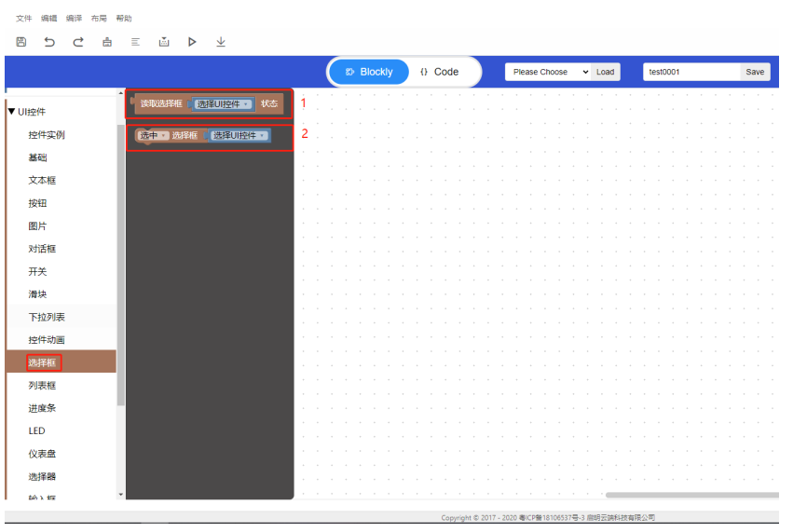
Task: Select the 图片 category
Action: point(37,225)
